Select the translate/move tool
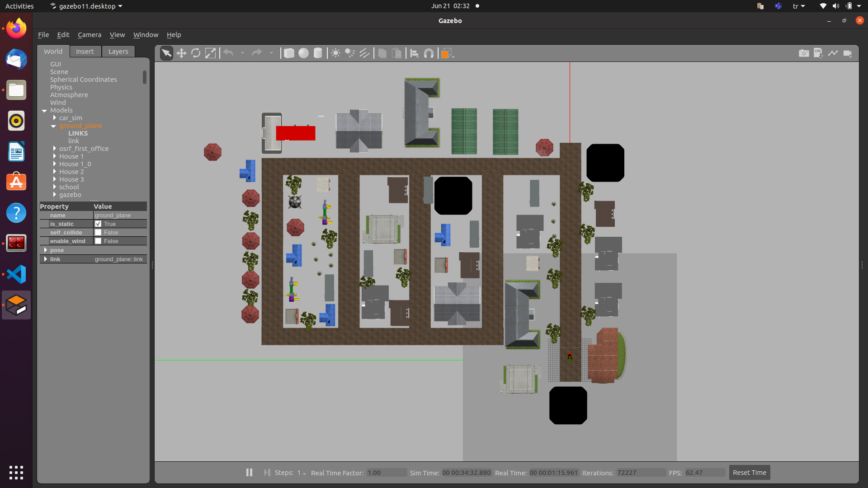Viewport: 868px width, 488px height. click(x=181, y=53)
